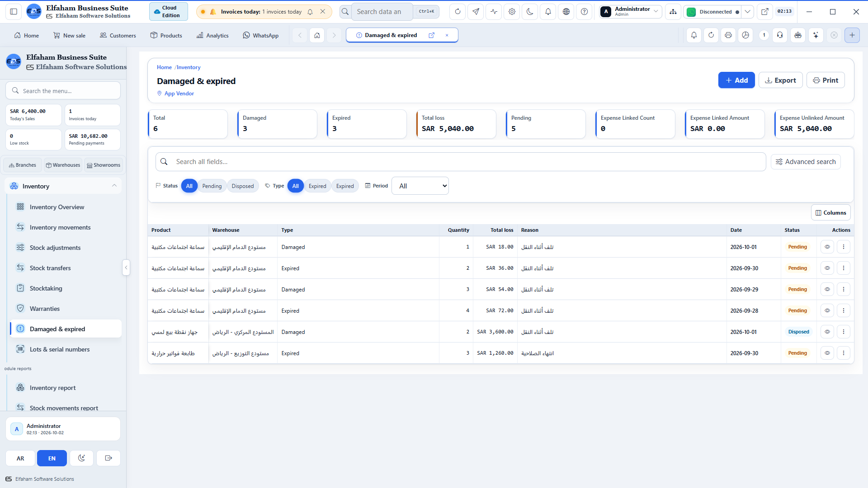Image resolution: width=868 pixels, height=488 pixels.
Task: Open the headset support icon
Action: (780, 35)
